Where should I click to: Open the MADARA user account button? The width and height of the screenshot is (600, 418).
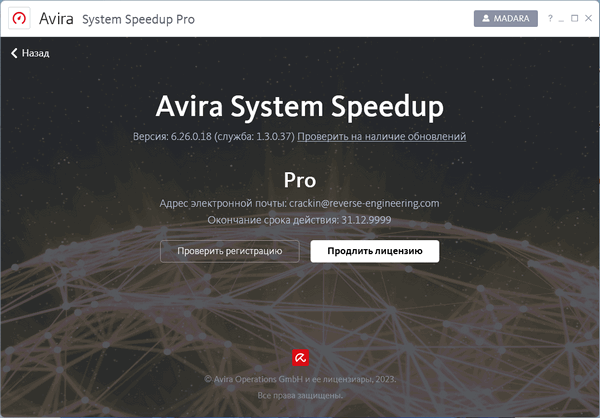pos(505,18)
